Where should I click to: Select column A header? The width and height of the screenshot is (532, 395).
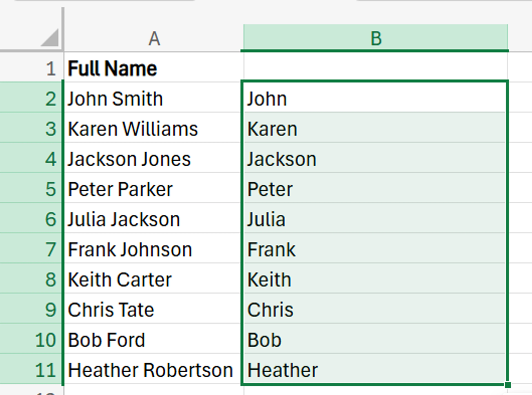[x=153, y=38]
